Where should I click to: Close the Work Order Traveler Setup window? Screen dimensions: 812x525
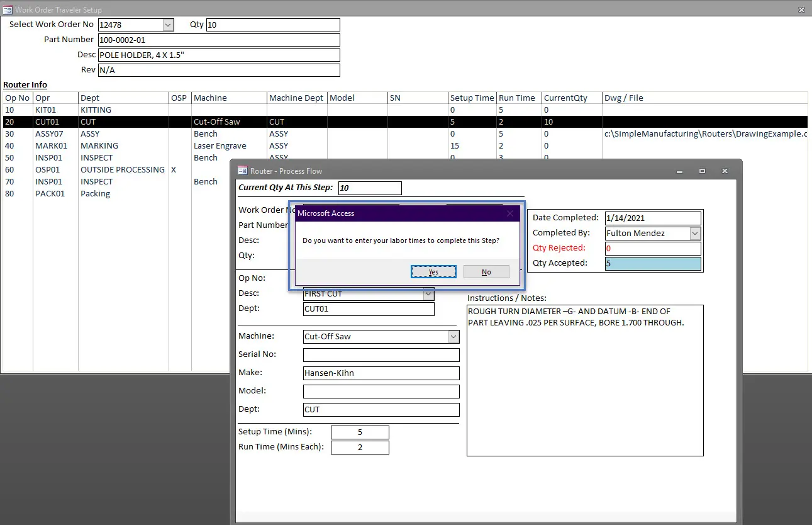(x=801, y=9)
